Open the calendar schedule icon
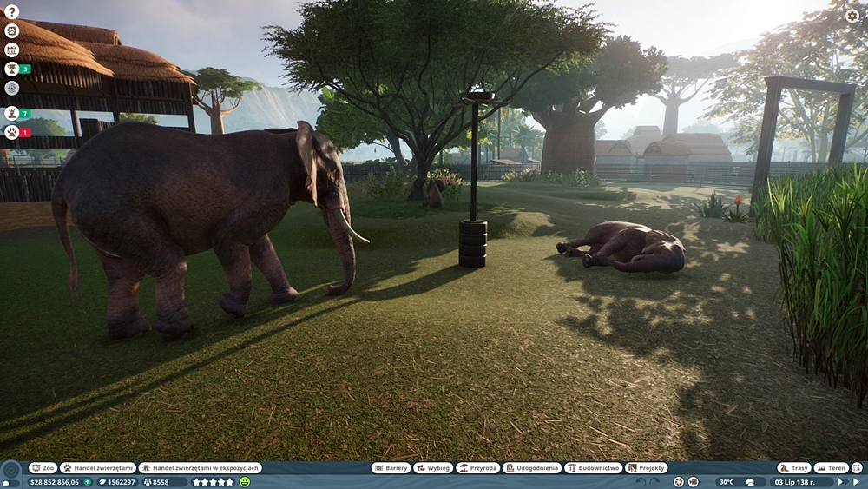 pyautogui.click(x=11, y=50)
